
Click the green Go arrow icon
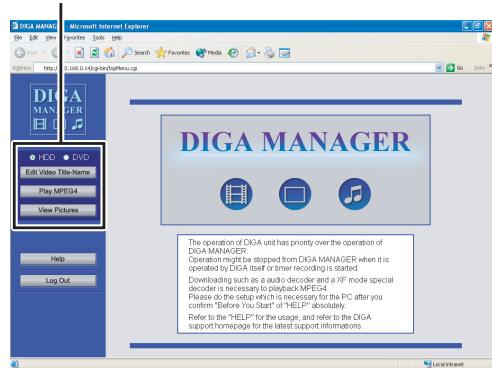coord(450,68)
